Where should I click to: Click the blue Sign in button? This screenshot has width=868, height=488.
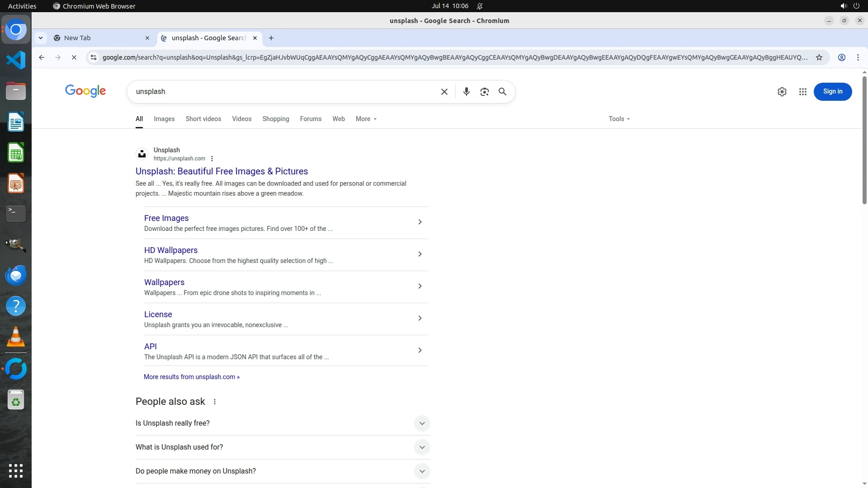(x=832, y=92)
